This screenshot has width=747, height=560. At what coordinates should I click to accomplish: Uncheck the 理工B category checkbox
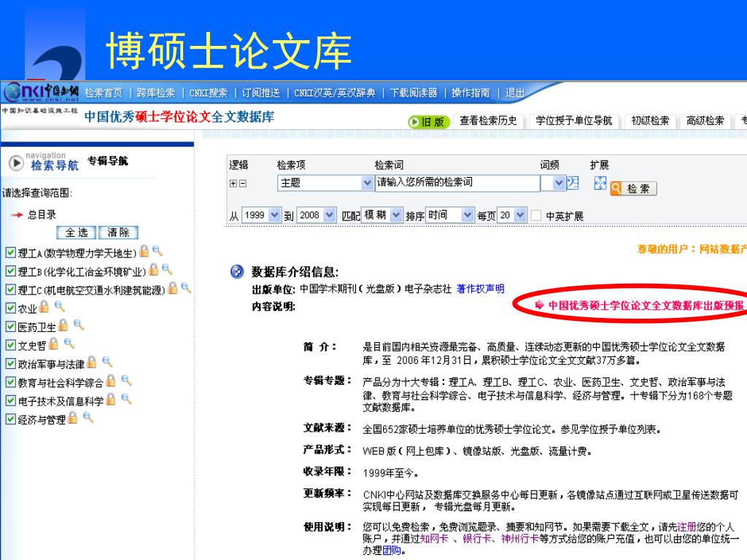[x=10, y=271]
